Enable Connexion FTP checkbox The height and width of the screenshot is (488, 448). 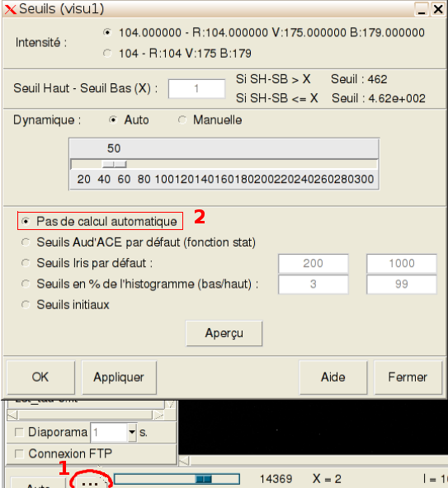[19, 453]
